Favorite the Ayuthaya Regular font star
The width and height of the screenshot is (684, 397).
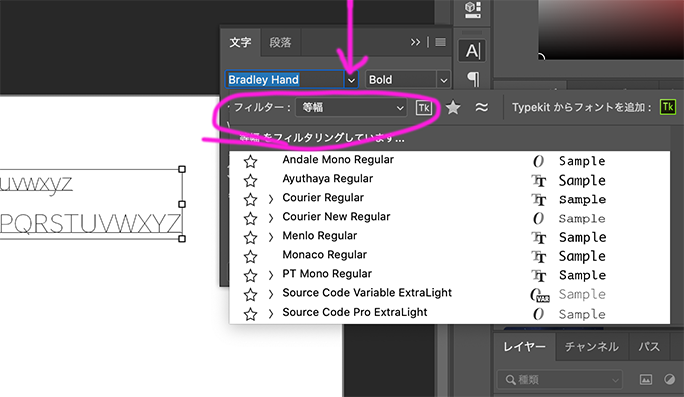250,181
